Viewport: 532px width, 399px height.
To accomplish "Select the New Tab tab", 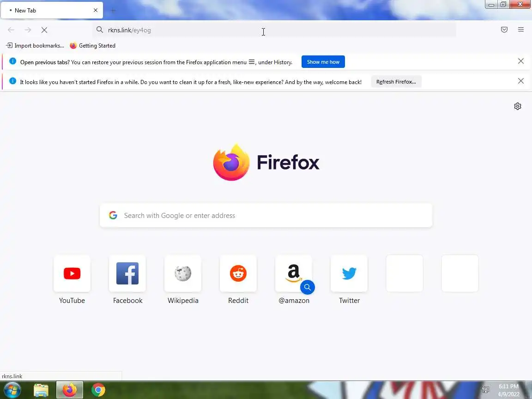I will tap(52, 10).
